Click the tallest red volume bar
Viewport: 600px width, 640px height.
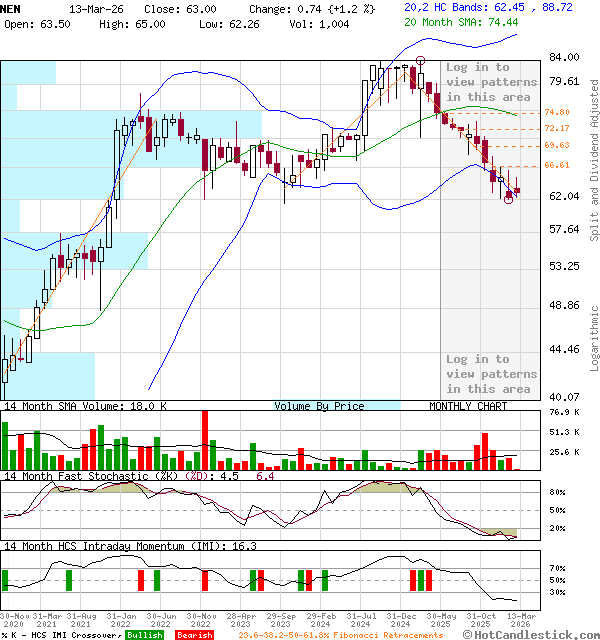(x=205, y=439)
